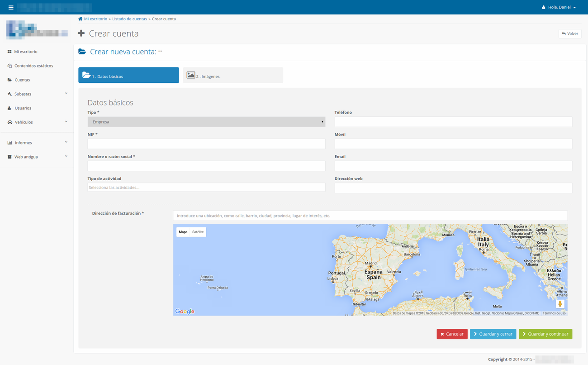Click Barcelona on the map
Image resolution: width=588 pixels, height=365 pixels.
[412, 255]
